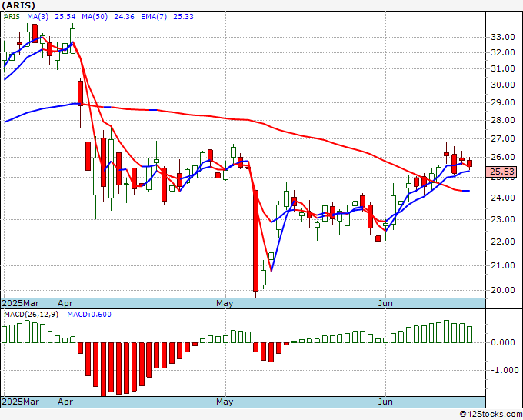The width and height of the screenshot is (523, 420).
Task: Click the 23.00 price axis label
Action: (503, 219)
